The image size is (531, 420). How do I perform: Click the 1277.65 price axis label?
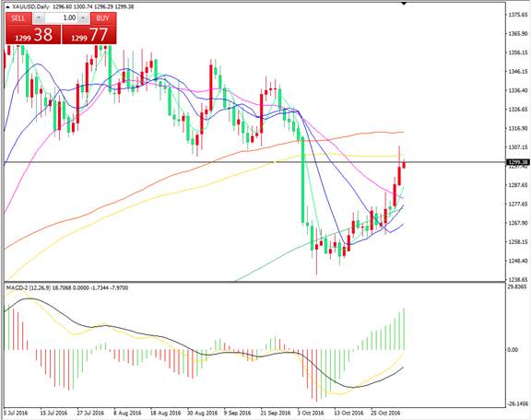pyautogui.click(x=518, y=204)
